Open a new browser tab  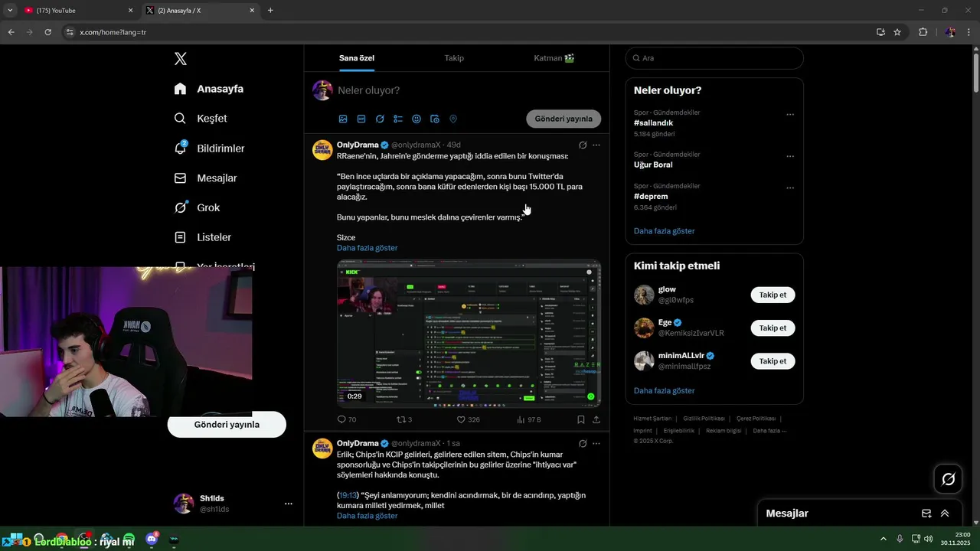(270, 11)
